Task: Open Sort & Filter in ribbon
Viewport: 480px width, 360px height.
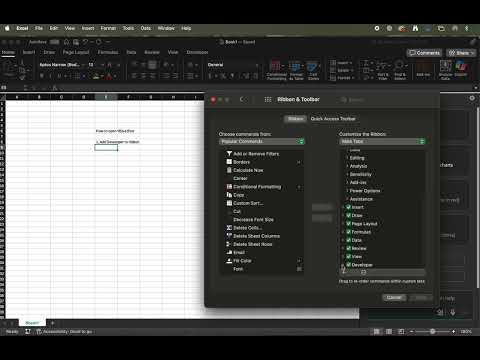Action: point(383,70)
